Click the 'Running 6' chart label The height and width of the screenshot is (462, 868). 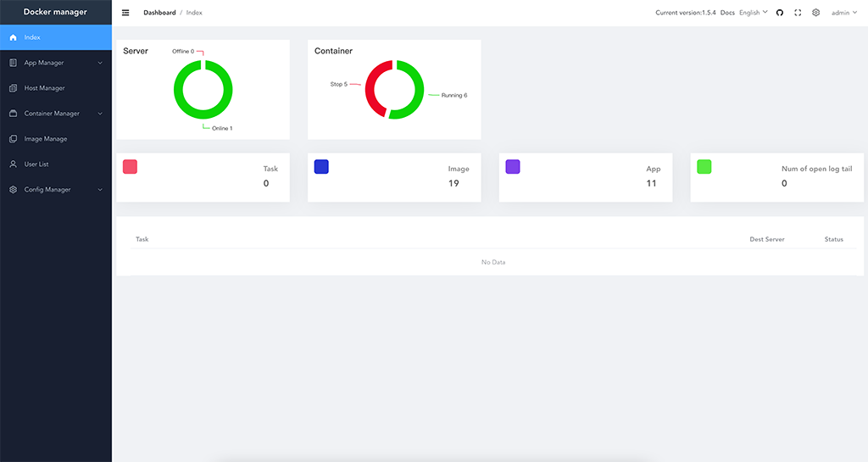(454, 95)
